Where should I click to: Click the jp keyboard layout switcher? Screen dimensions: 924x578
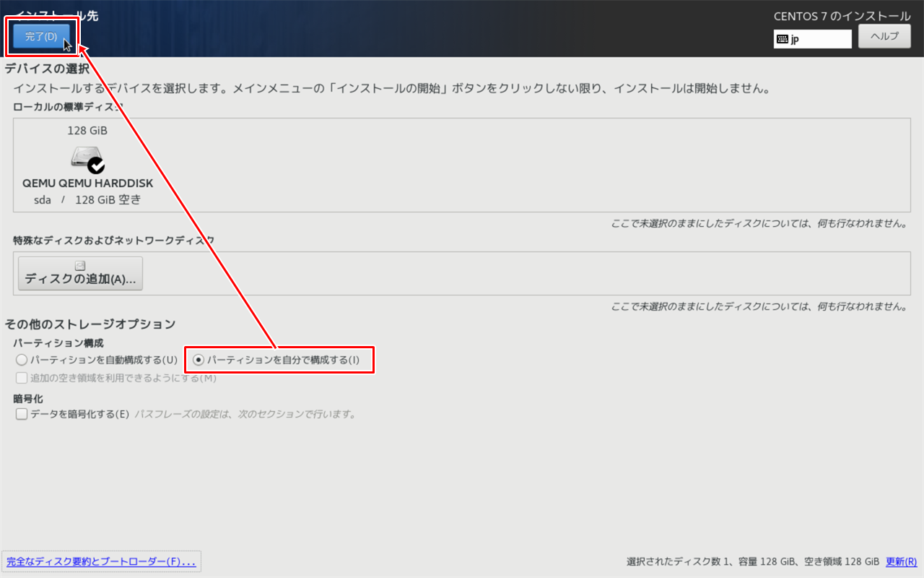812,38
